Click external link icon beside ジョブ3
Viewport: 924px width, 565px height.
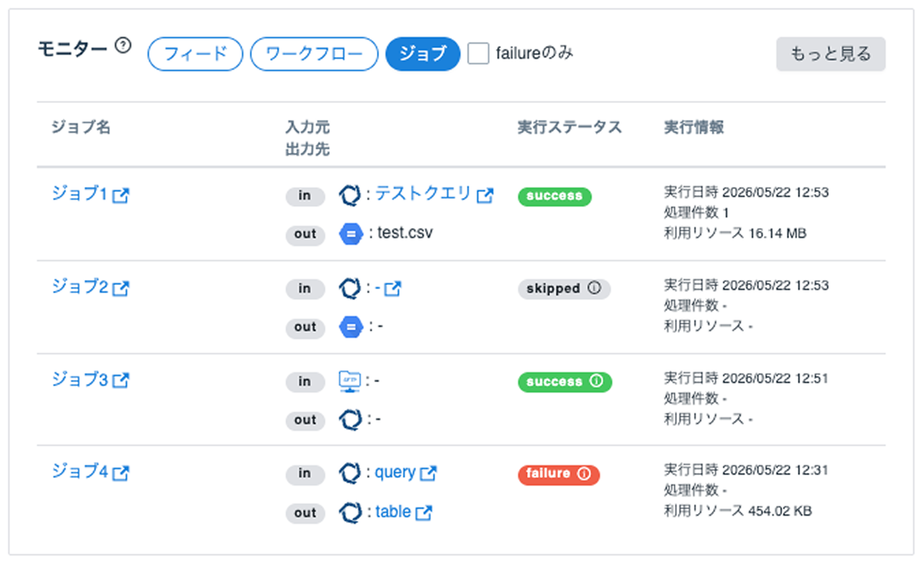click(x=121, y=380)
